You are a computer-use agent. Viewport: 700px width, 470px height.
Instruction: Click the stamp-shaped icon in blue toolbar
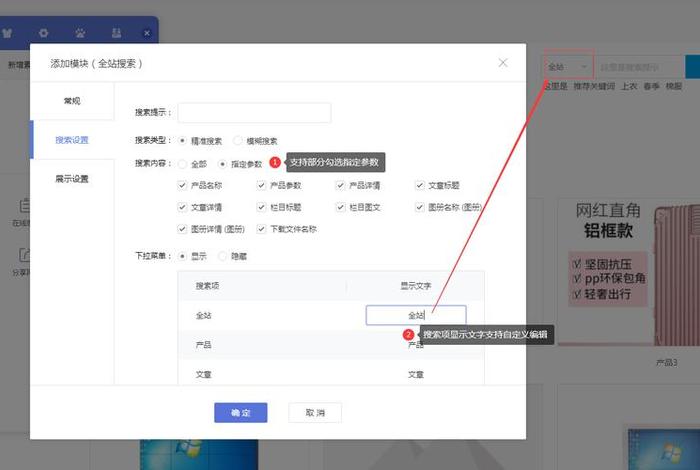[x=116, y=33]
